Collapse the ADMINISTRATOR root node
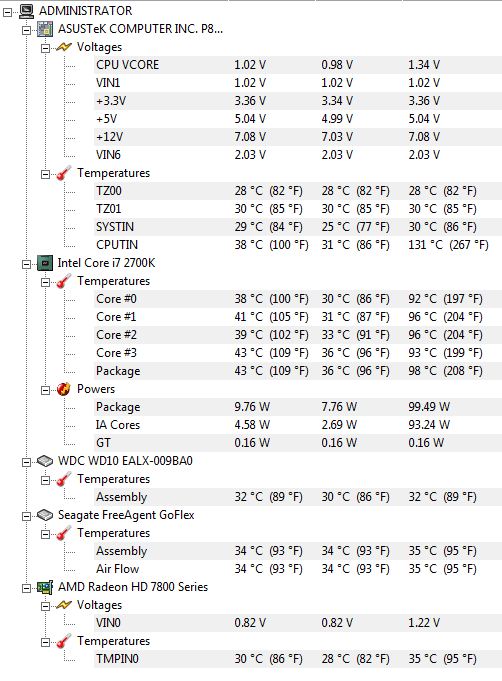 [8, 12]
